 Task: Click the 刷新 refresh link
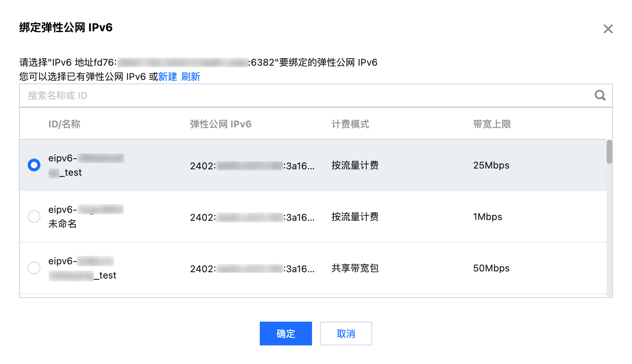coord(190,77)
